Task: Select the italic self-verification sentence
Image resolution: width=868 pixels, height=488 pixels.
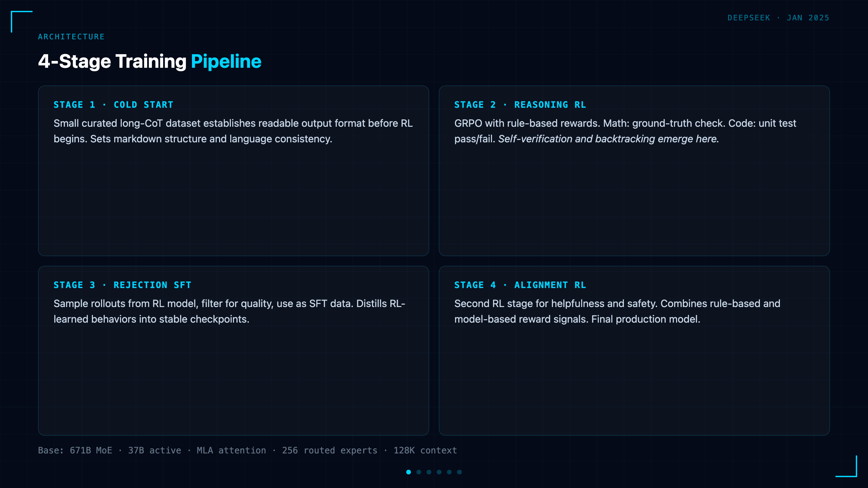Action: [609, 139]
